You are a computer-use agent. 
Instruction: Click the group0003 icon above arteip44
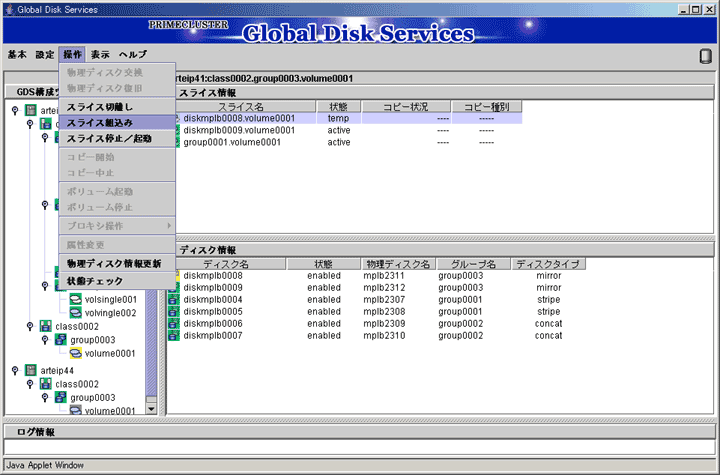point(60,339)
